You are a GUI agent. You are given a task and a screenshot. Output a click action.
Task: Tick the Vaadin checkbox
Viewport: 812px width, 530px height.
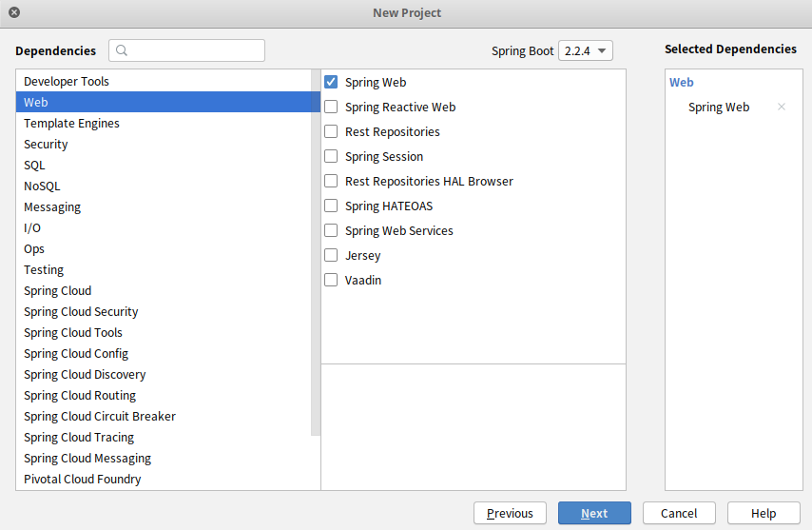click(331, 281)
